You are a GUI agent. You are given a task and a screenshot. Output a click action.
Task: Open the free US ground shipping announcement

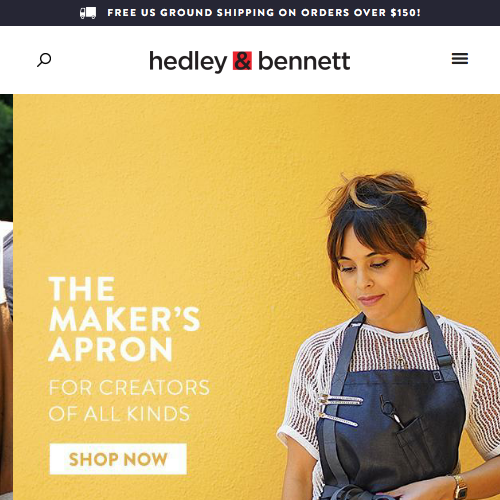[250, 13]
